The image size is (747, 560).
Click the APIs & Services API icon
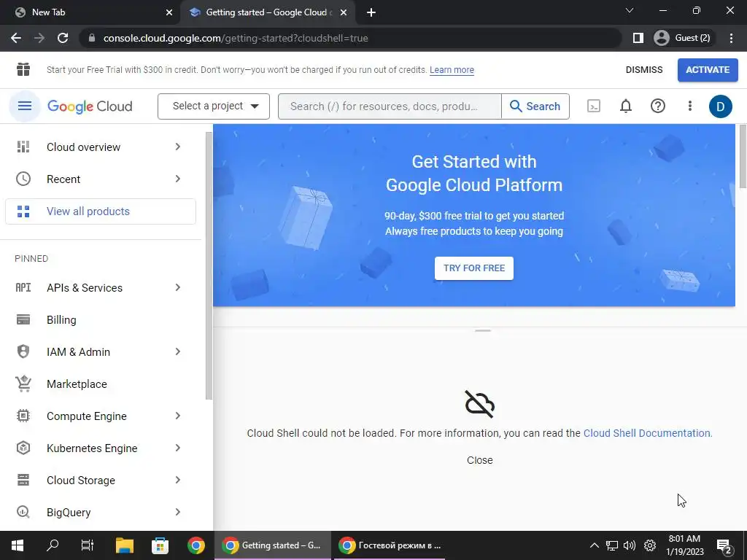point(23,287)
